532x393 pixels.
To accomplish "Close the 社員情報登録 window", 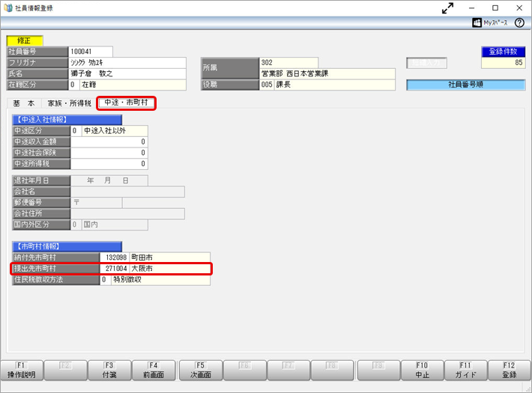I will click(x=519, y=7).
